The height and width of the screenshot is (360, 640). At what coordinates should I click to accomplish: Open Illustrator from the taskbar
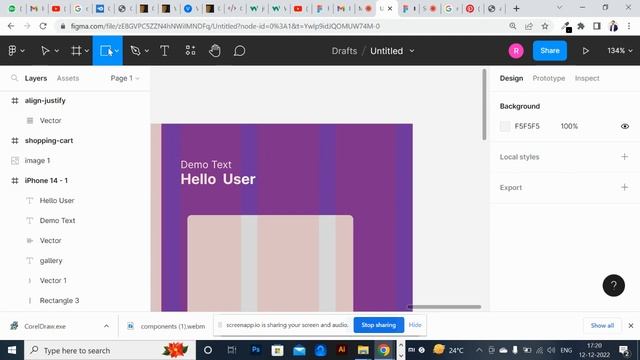pos(342,350)
